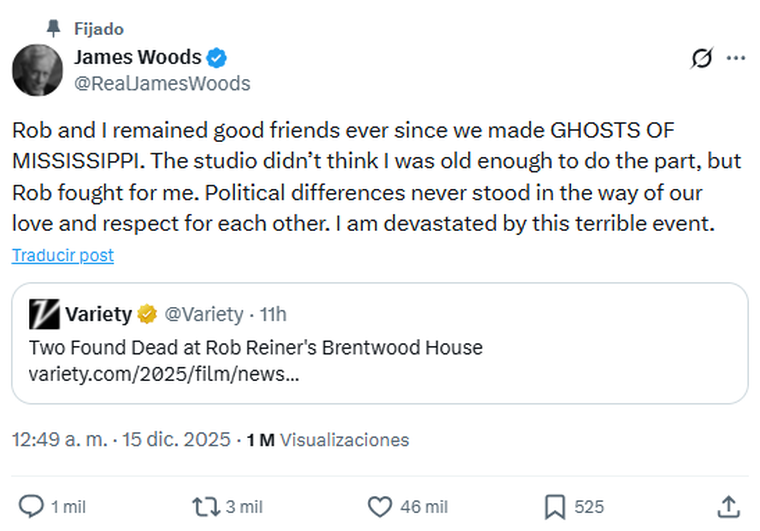Click the Grok explain icon

[701, 58]
